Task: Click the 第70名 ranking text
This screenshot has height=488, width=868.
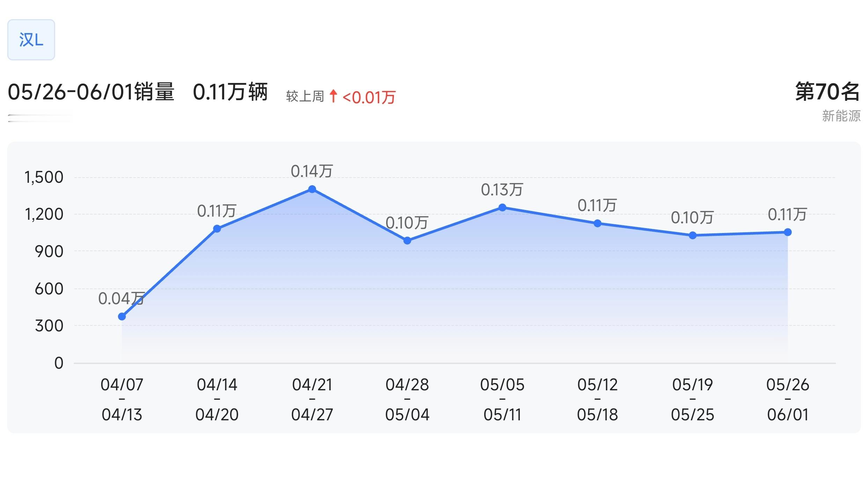Action: [827, 92]
